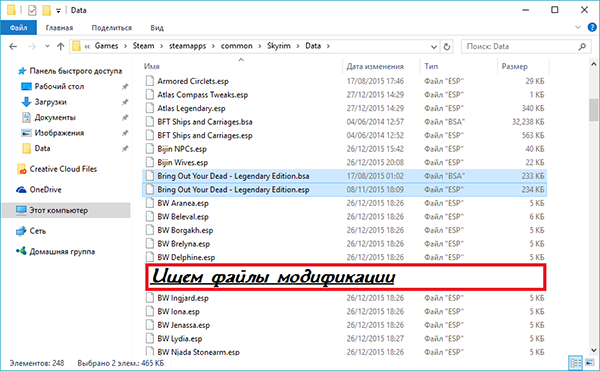Sort by the Дата изменения column header

375,67
